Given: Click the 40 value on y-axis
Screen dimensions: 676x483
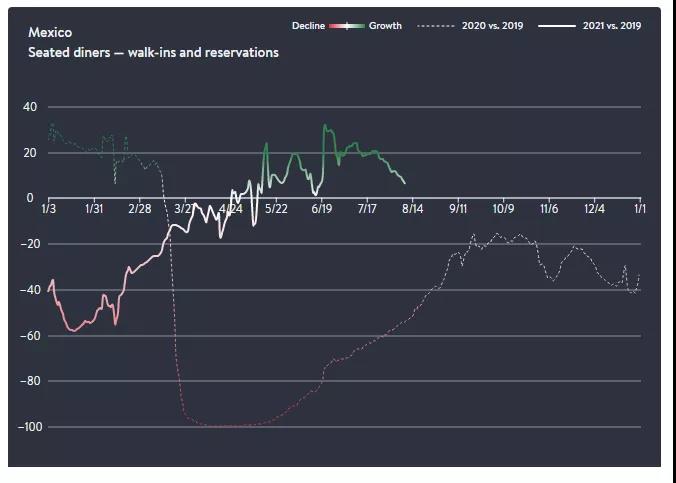Looking at the screenshot, I should (29, 107).
